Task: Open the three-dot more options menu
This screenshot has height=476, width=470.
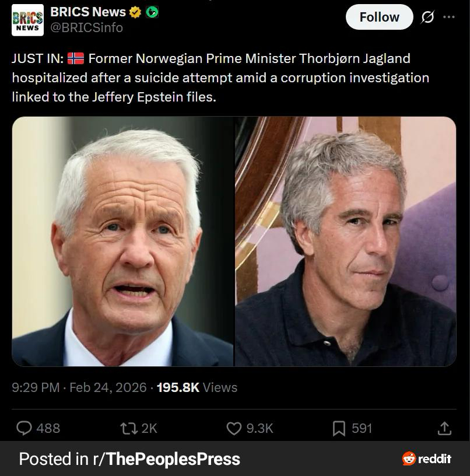Action: (x=449, y=17)
